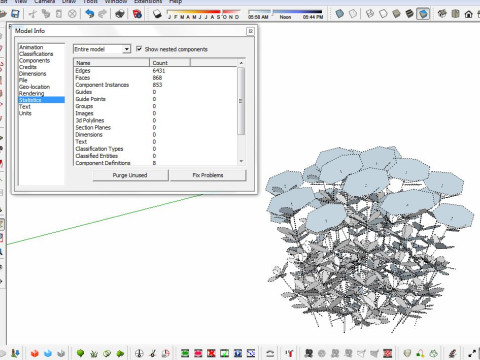
Task: Click the arc tool icon in bottom toolbar
Action: (x=270, y=353)
